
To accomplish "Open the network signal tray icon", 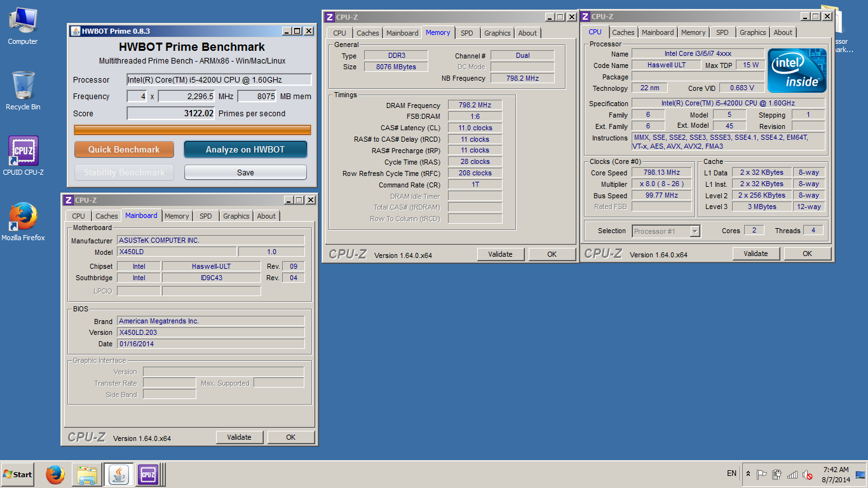I will point(792,475).
